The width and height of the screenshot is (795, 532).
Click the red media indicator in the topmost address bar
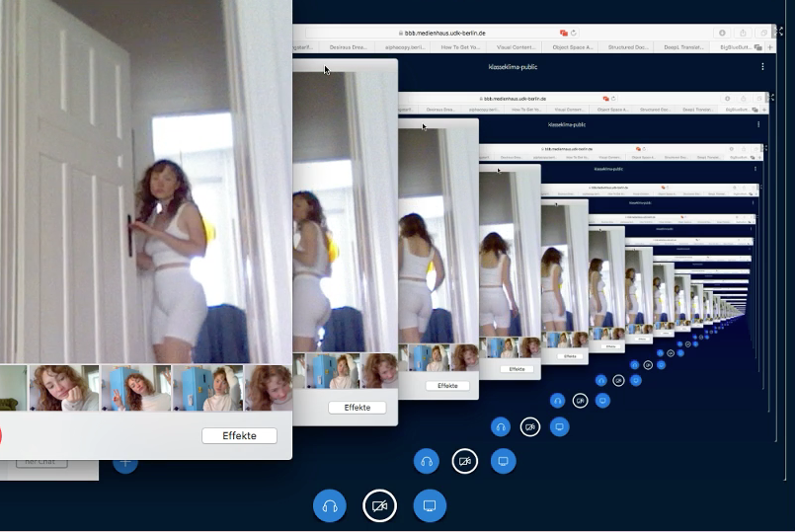point(564,33)
